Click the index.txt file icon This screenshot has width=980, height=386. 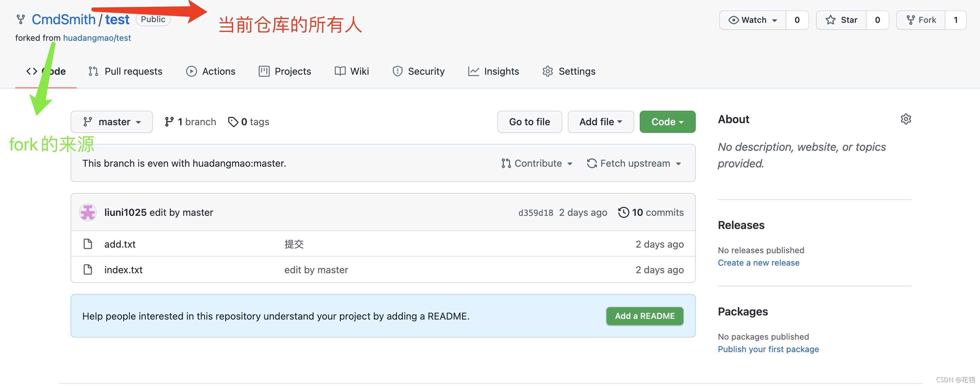coord(88,270)
